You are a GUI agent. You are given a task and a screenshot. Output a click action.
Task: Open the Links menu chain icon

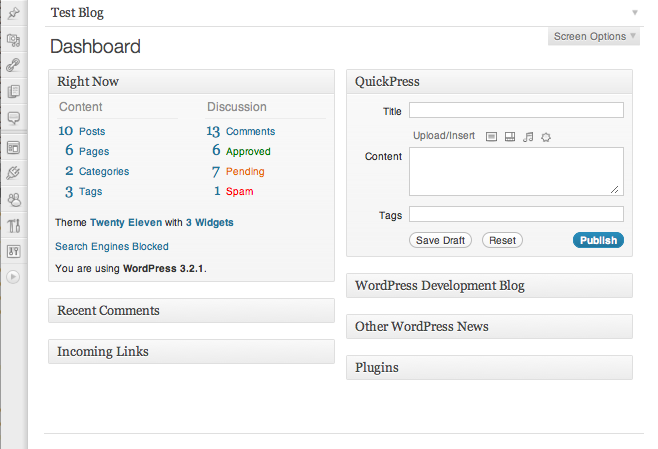tap(13, 65)
